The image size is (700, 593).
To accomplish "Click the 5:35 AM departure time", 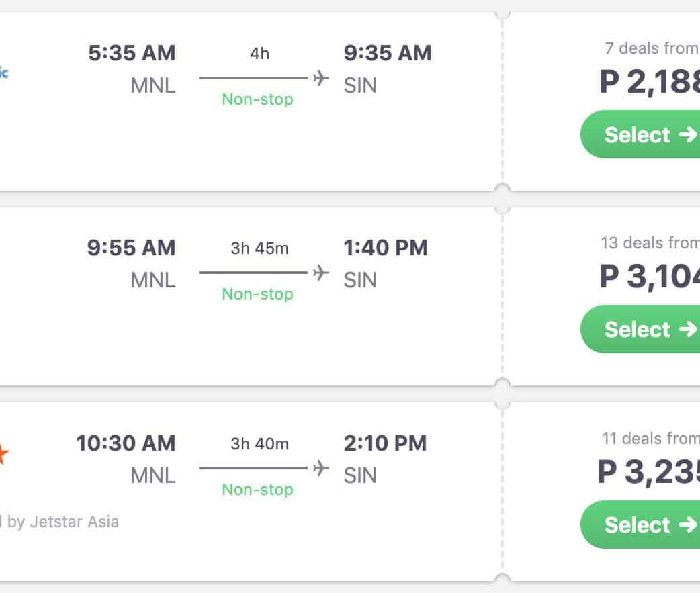I will 132,53.
